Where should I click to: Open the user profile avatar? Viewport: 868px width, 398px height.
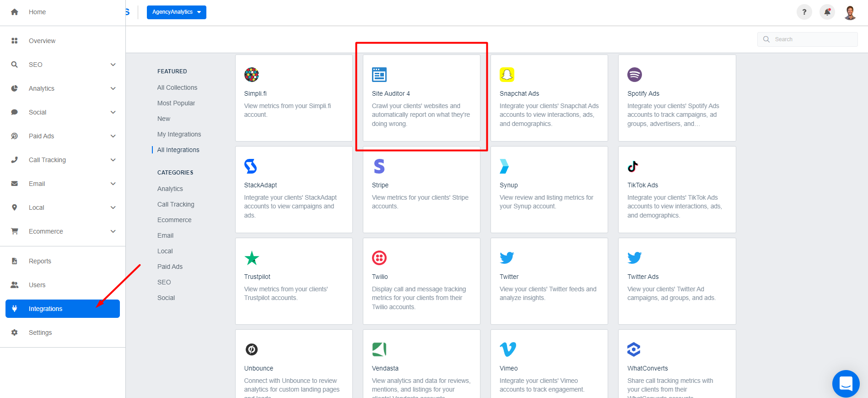850,12
